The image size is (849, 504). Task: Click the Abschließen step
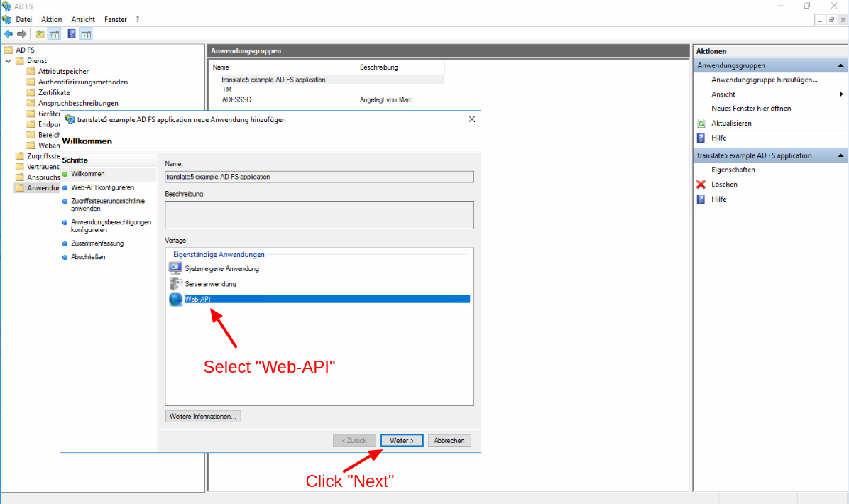pos(88,257)
